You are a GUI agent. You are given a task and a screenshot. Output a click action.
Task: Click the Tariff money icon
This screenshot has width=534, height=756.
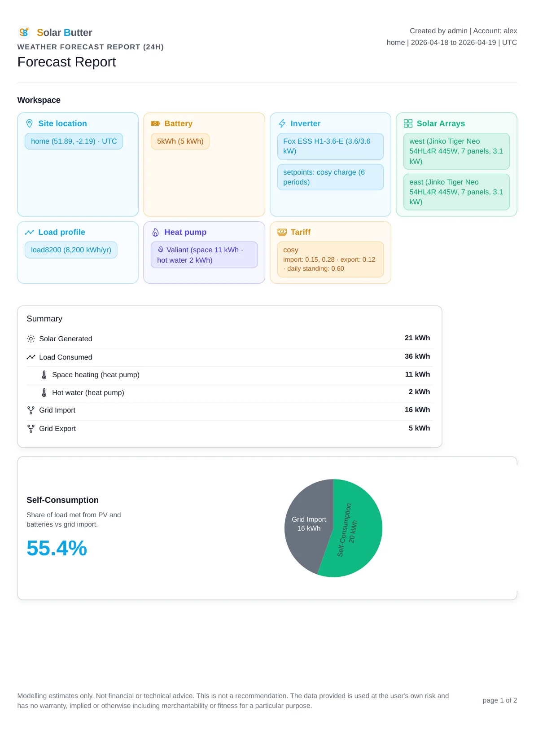pos(282,232)
